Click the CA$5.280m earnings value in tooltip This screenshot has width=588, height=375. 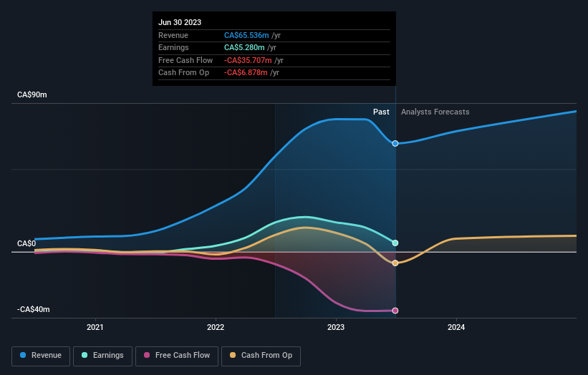click(x=244, y=47)
